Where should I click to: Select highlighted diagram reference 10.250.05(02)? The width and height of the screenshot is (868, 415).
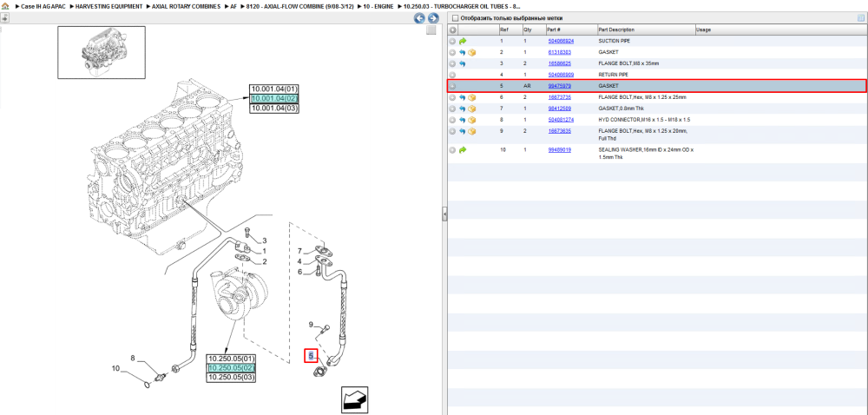click(x=231, y=368)
